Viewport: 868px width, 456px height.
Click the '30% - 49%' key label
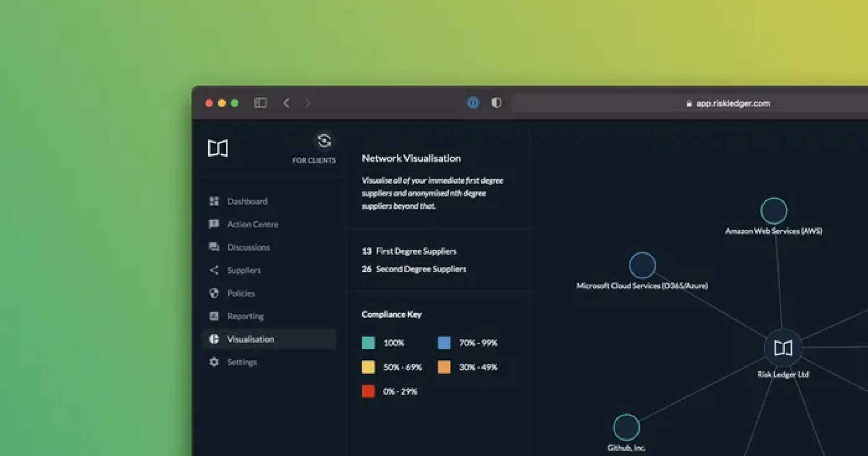pyautogui.click(x=478, y=367)
